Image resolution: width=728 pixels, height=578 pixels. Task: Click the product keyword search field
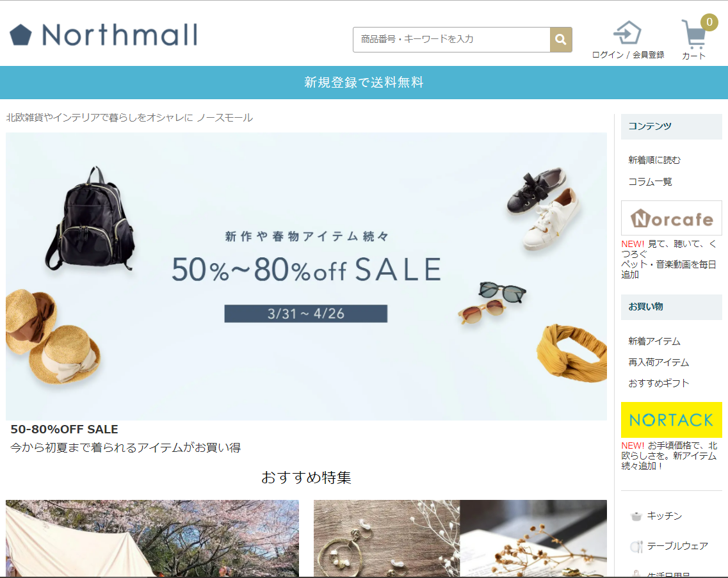coord(451,40)
